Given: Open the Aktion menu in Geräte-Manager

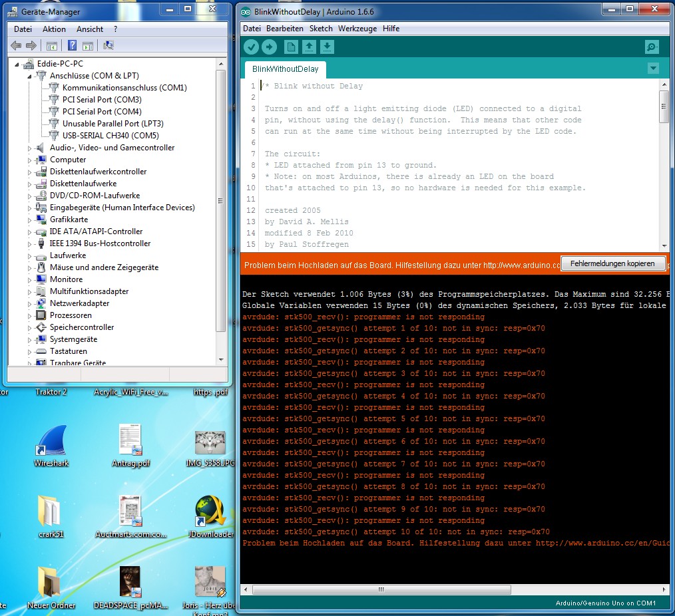Looking at the screenshot, I should (54, 29).
